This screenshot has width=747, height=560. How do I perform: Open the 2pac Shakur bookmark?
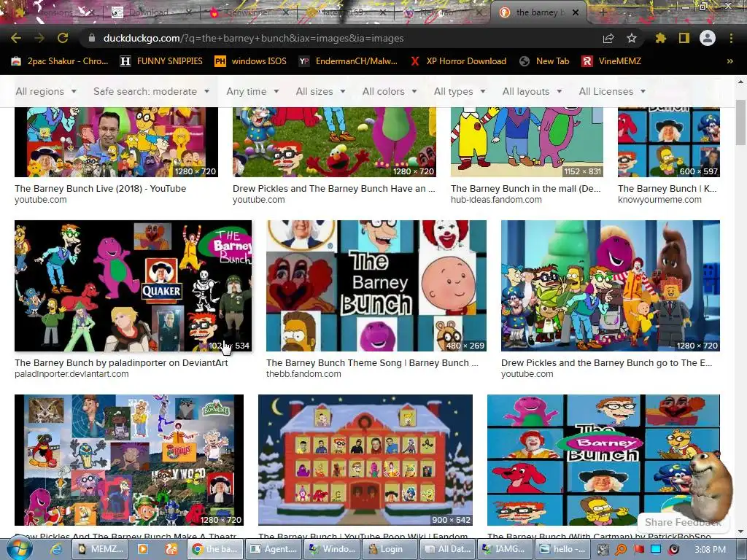tap(60, 61)
